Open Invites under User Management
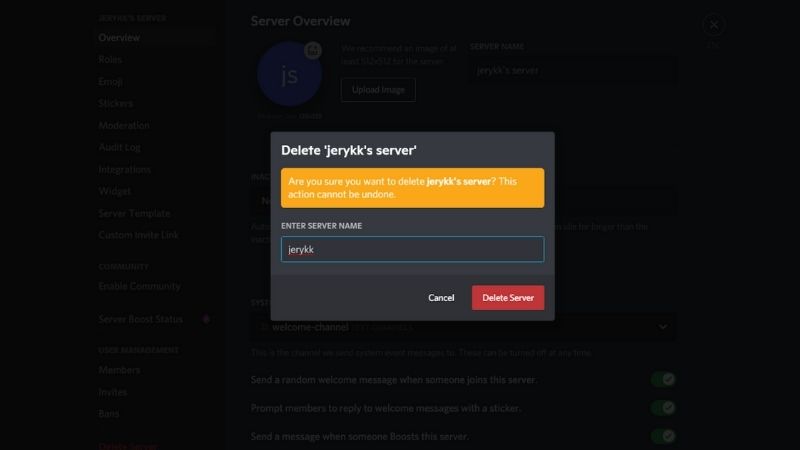Screen dimensions: 800x450 click(x=113, y=392)
